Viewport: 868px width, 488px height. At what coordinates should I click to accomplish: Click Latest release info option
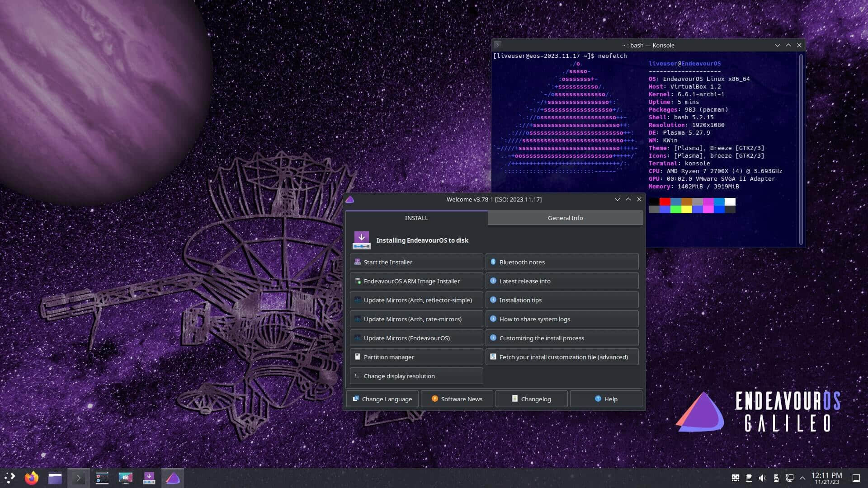coord(562,281)
